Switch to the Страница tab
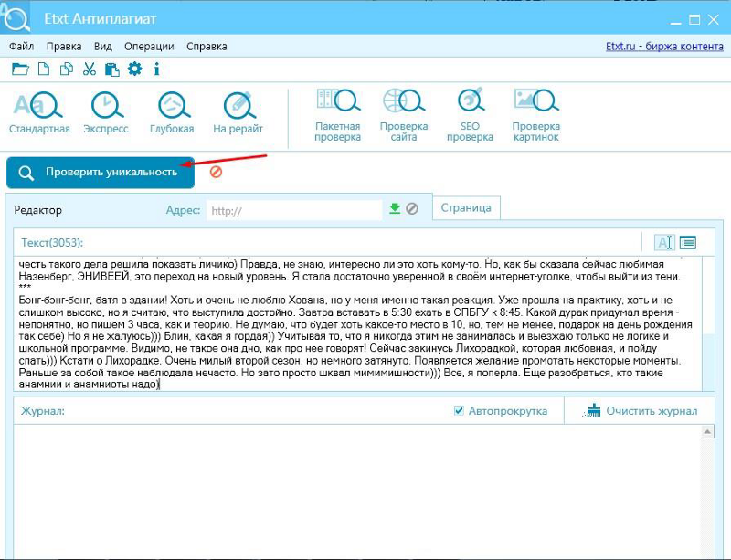The width and height of the screenshot is (731, 560). [466, 207]
